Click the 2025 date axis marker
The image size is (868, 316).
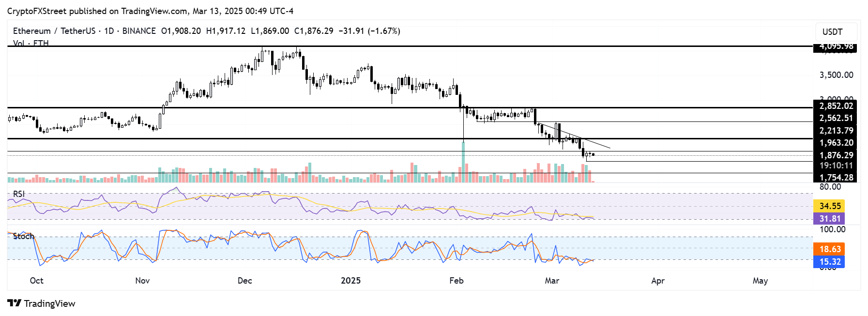[x=350, y=281]
